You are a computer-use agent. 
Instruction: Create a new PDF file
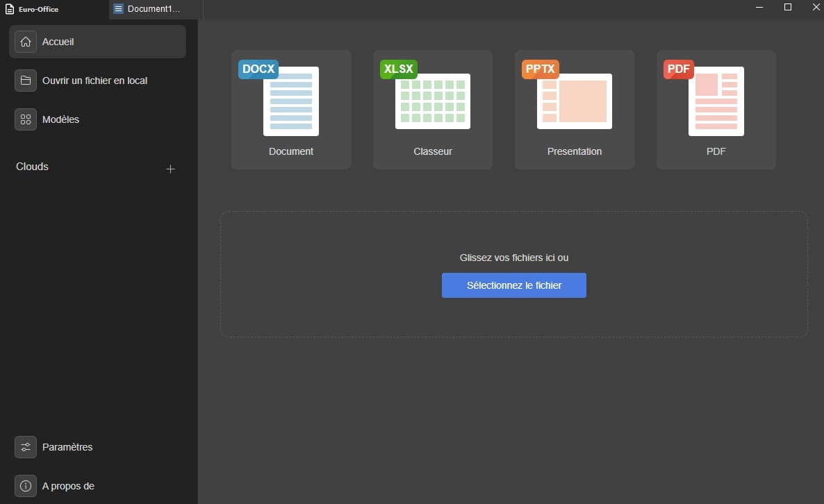click(716, 109)
